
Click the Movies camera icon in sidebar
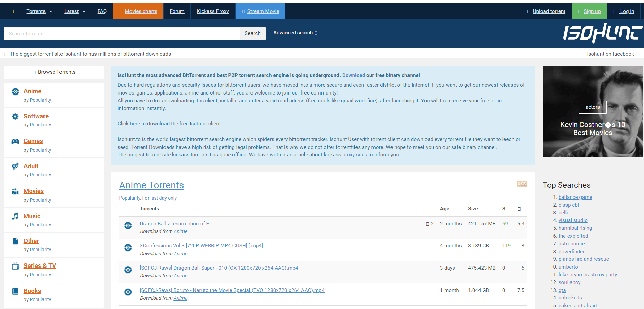click(x=15, y=192)
